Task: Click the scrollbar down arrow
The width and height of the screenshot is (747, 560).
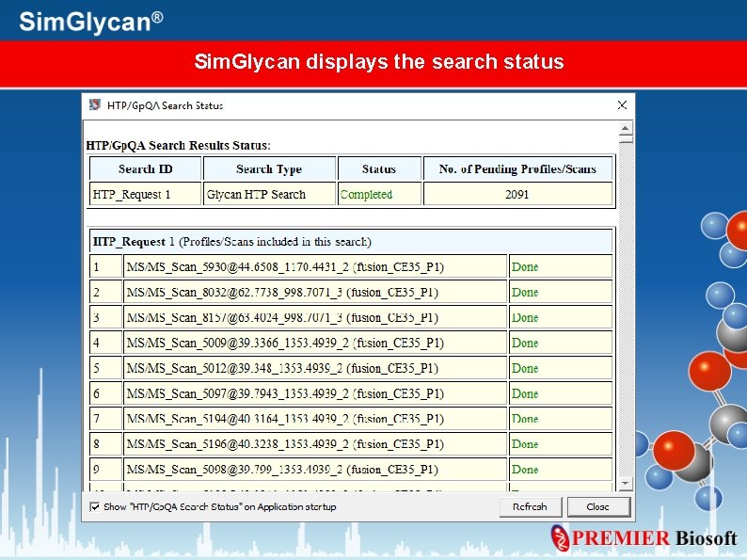Action: pos(626,483)
